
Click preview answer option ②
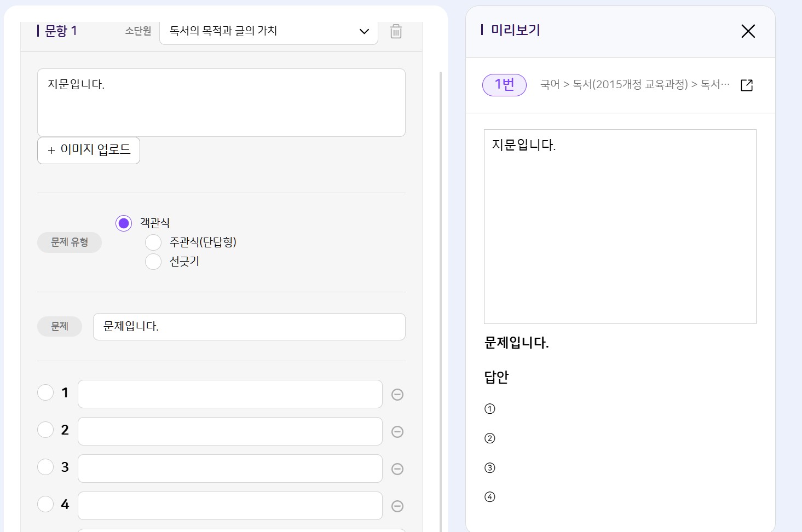tap(490, 438)
